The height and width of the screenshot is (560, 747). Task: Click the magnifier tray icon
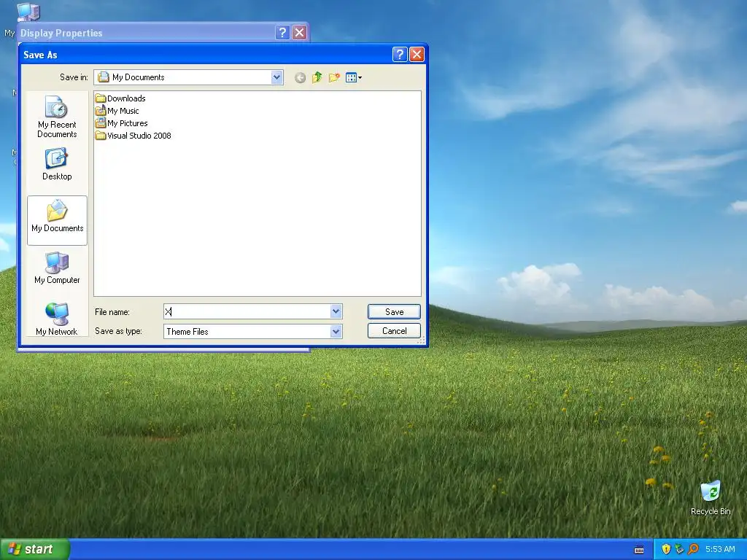[694, 549]
